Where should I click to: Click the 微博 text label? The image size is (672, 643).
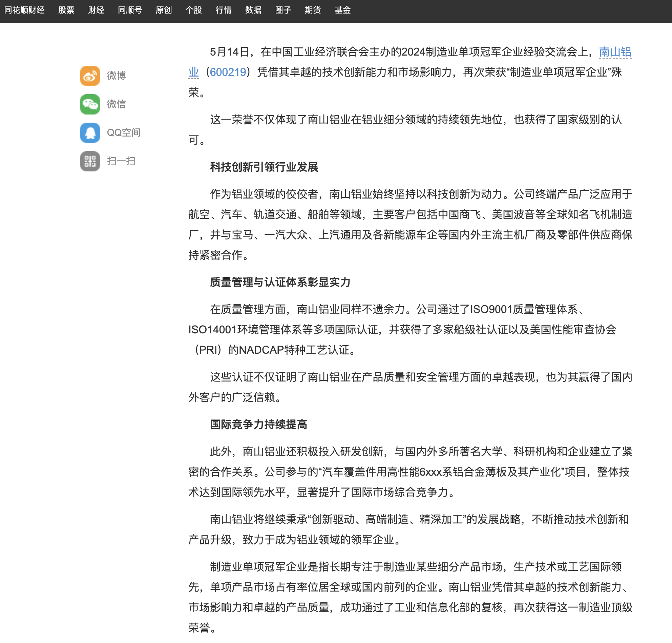tap(116, 76)
